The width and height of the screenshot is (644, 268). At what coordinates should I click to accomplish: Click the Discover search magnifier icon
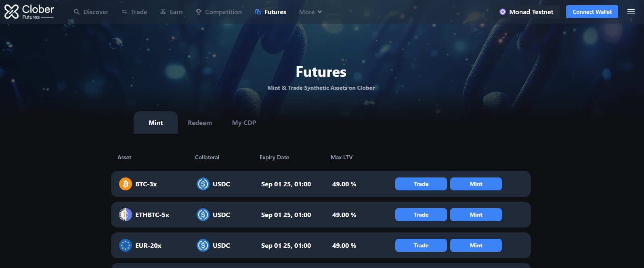[77, 12]
